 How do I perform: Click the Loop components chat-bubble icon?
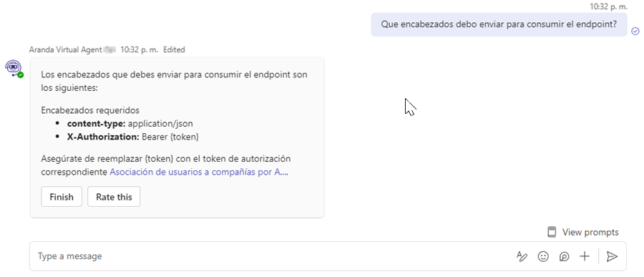565,257
